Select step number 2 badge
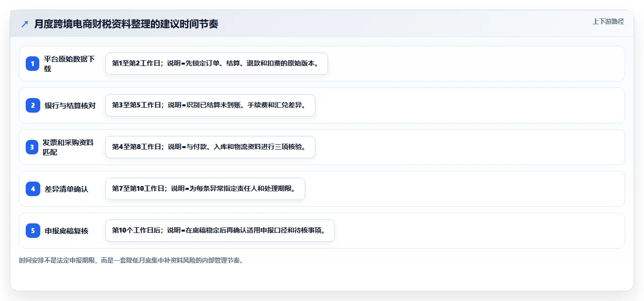644x301 pixels. point(33,105)
